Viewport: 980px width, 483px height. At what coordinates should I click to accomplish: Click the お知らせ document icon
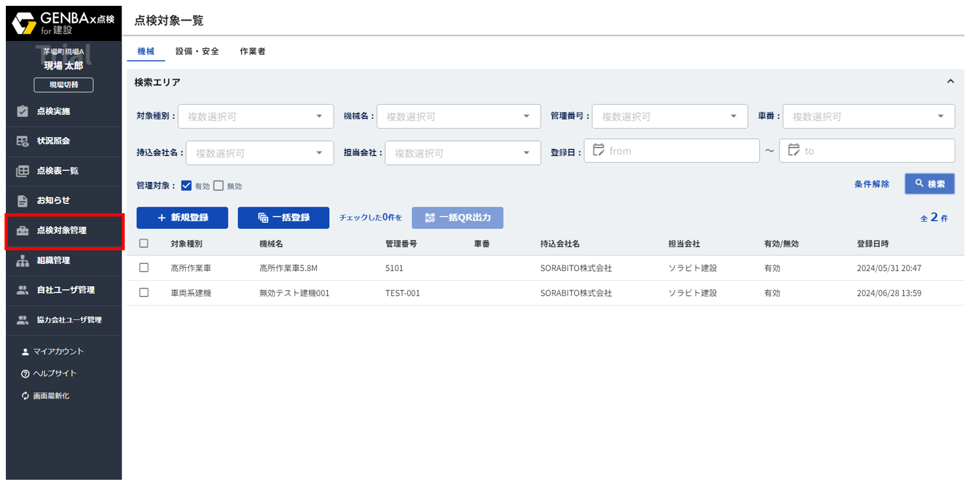23,200
